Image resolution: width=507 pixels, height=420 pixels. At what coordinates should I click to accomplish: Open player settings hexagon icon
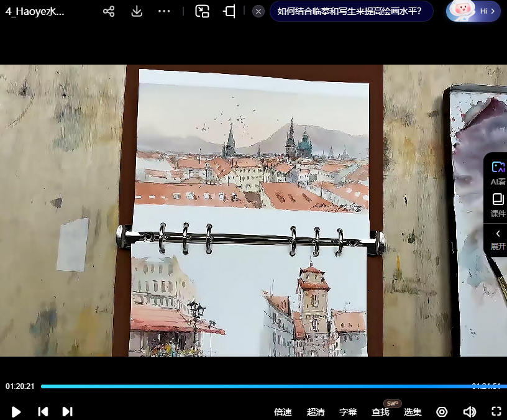(442, 411)
